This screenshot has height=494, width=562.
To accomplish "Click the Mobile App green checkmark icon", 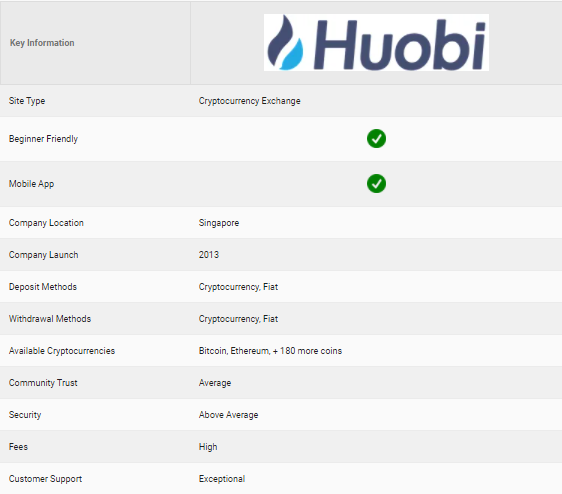I will (x=376, y=184).
